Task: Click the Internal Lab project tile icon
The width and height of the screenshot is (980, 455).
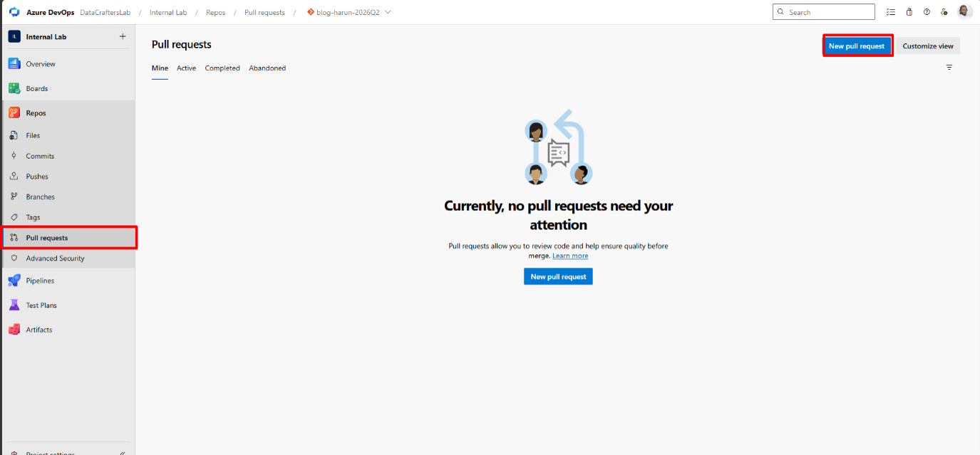Action: (14, 36)
